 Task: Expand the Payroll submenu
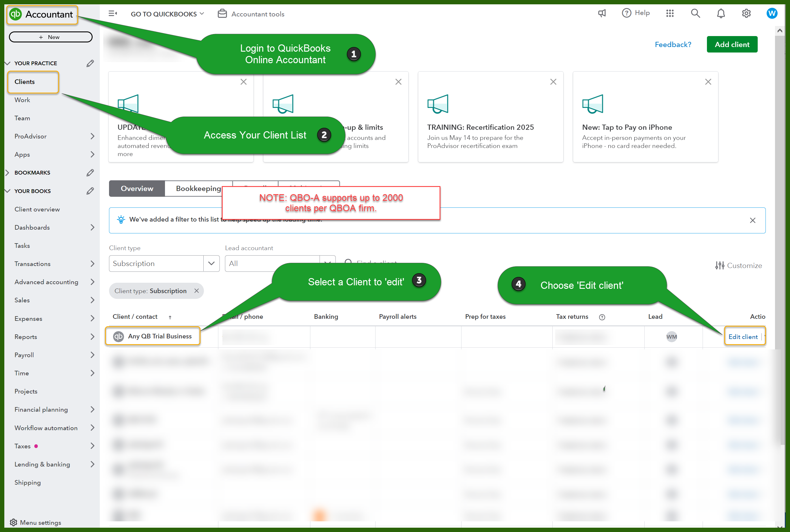tap(93, 355)
